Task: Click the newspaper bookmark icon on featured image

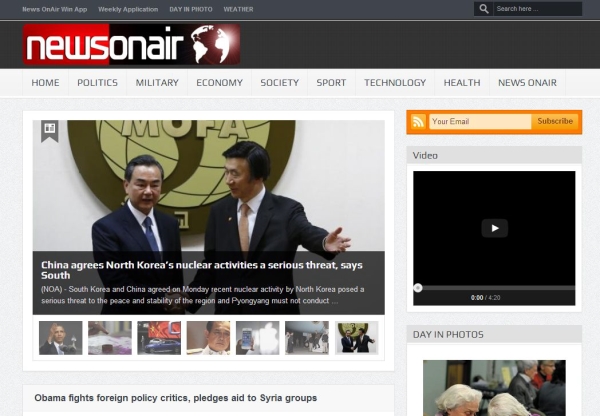Action: coord(50,131)
